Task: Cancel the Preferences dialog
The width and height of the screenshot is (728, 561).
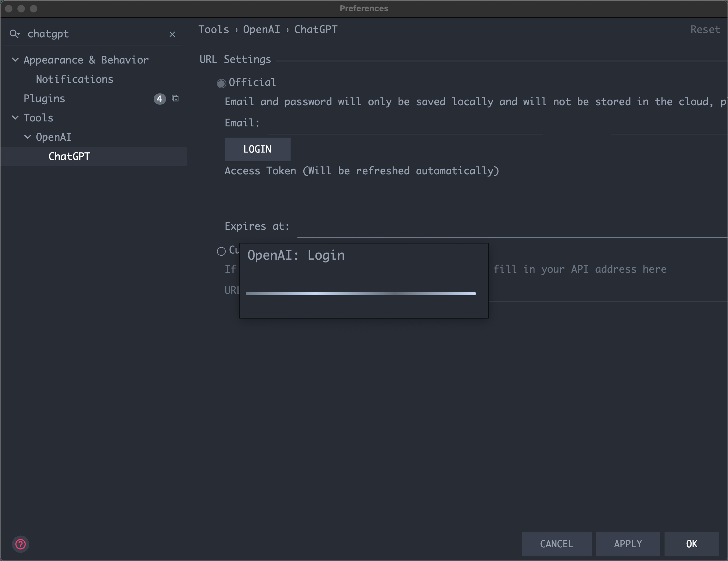Action: pyautogui.click(x=556, y=544)
